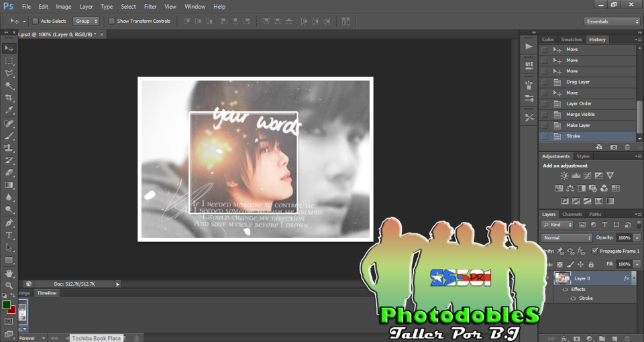
Task: Select the History Brush tool
Action: [9, 160]
